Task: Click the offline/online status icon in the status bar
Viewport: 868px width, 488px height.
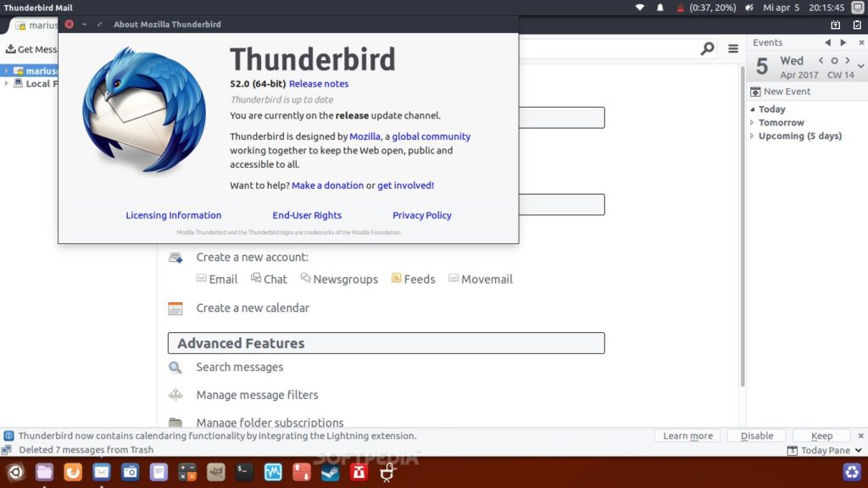Action: point(7,451)
